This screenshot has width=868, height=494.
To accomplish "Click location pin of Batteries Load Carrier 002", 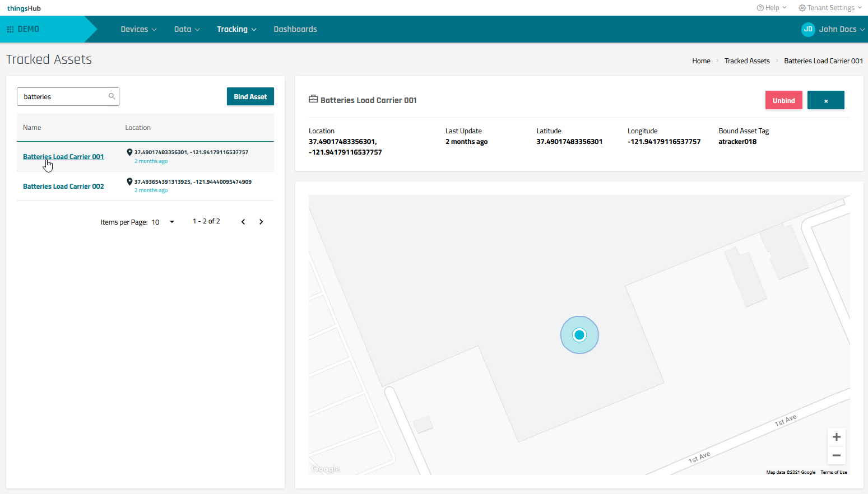I will (129, 181).
